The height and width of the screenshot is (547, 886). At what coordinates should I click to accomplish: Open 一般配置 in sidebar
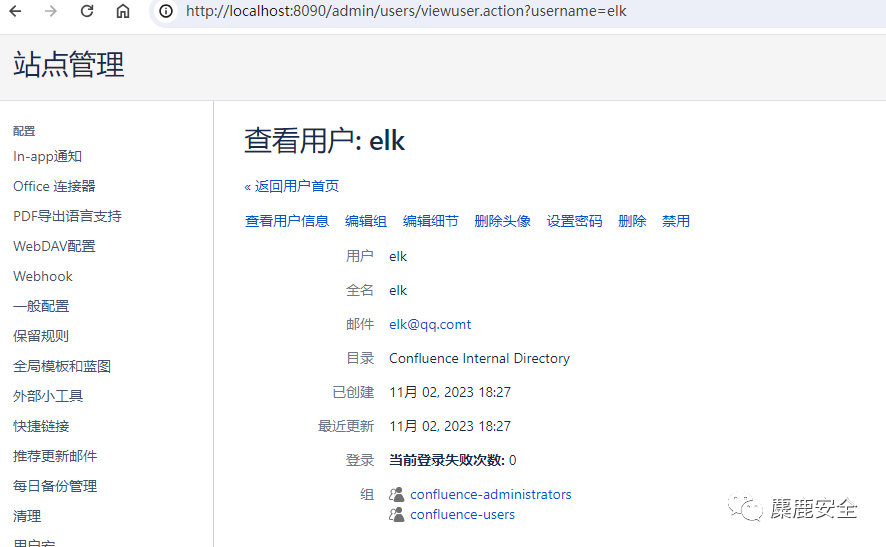[41, 306]
